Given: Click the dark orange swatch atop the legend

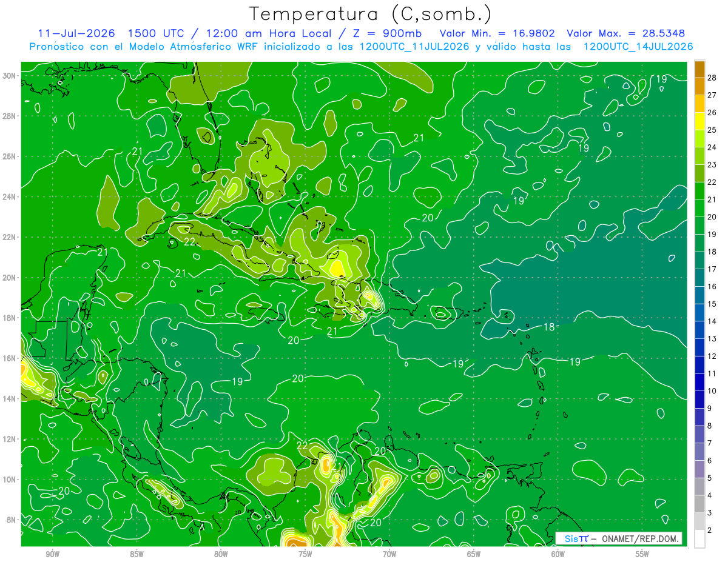Looking at the screenshot, I should 699,70.
